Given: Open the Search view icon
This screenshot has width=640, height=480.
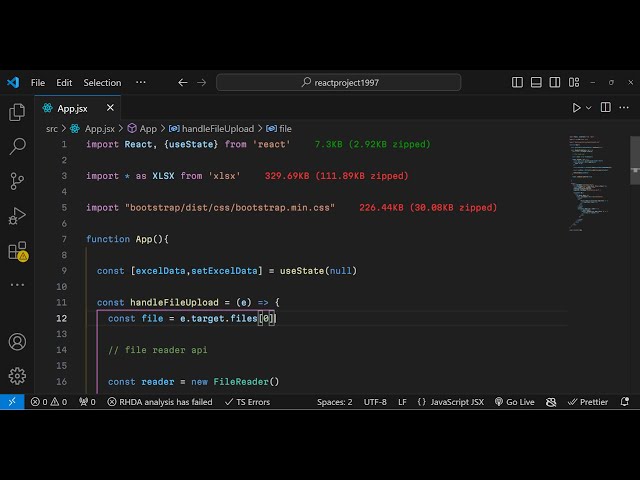Looking at the screenshot, I should tap(17, 147).
